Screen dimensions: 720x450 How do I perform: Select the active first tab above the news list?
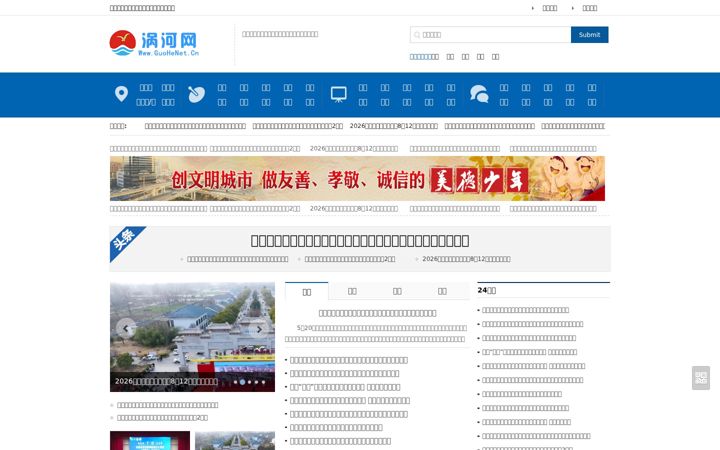pos(307,292)
